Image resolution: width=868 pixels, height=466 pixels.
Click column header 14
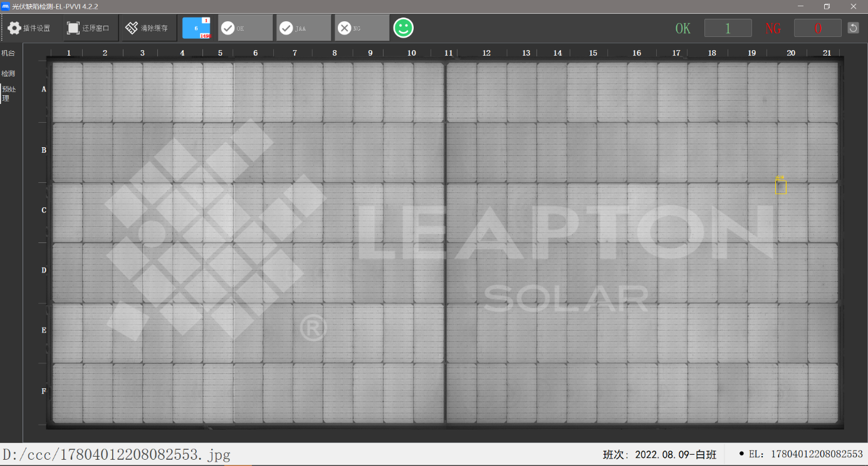[558, 53]
